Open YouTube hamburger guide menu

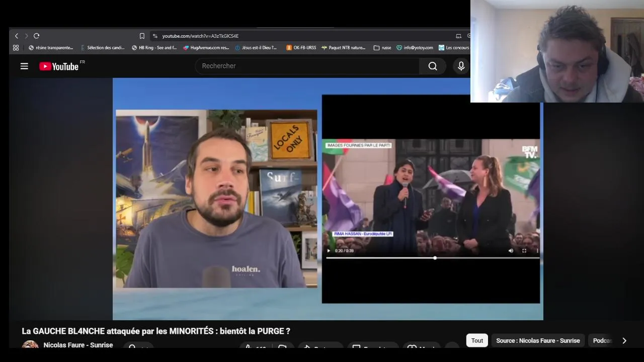click(24, 66)
